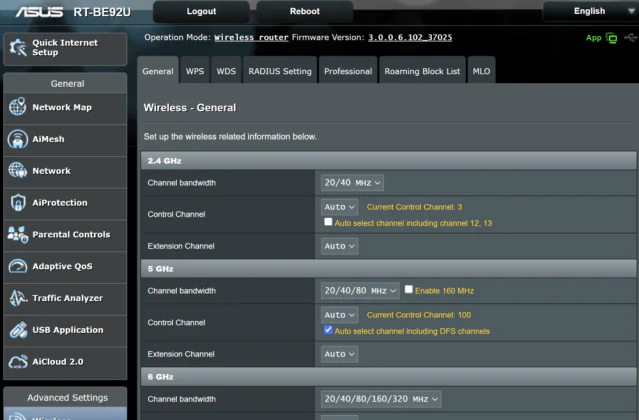Click the Adaptive QoS gauge icon
The image size is (639, 420).
(18, 266)
